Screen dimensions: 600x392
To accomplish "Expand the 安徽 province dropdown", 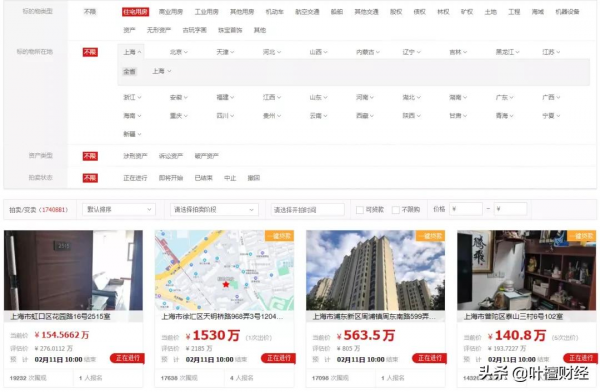I will tap(179, 98).
